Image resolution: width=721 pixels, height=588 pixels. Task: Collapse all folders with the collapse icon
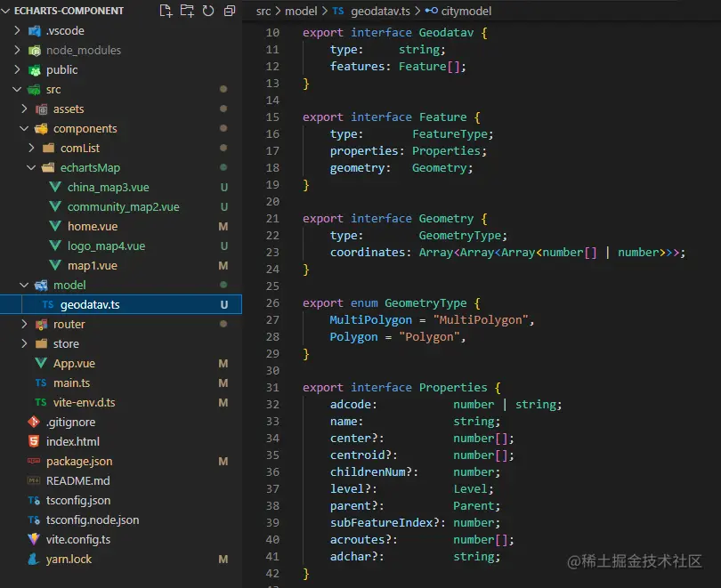[x=230, y=11]
